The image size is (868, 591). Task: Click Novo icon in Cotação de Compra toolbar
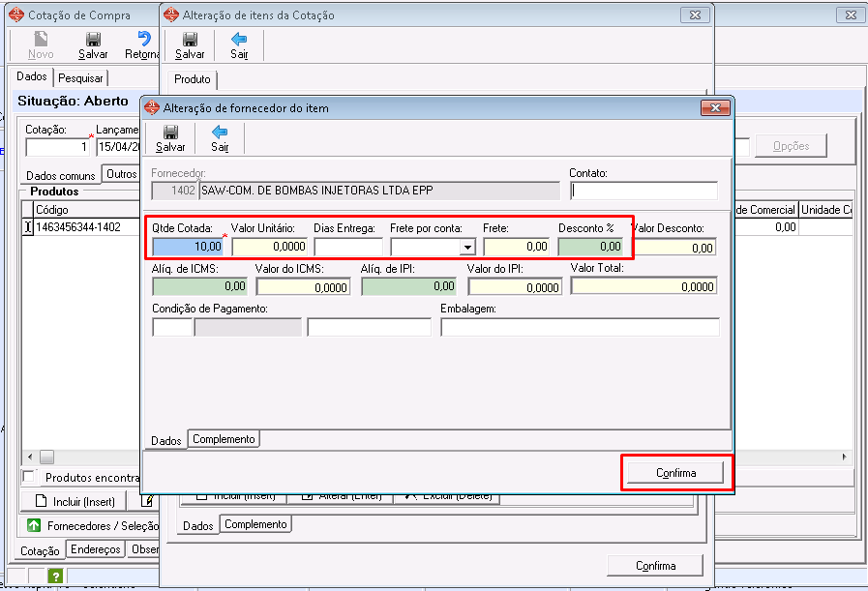[41, 39]
